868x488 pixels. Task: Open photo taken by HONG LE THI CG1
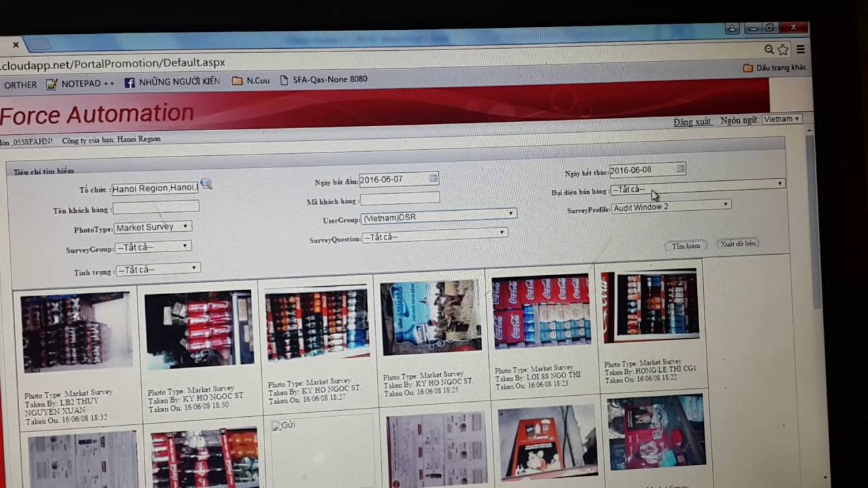pos(650,305)
